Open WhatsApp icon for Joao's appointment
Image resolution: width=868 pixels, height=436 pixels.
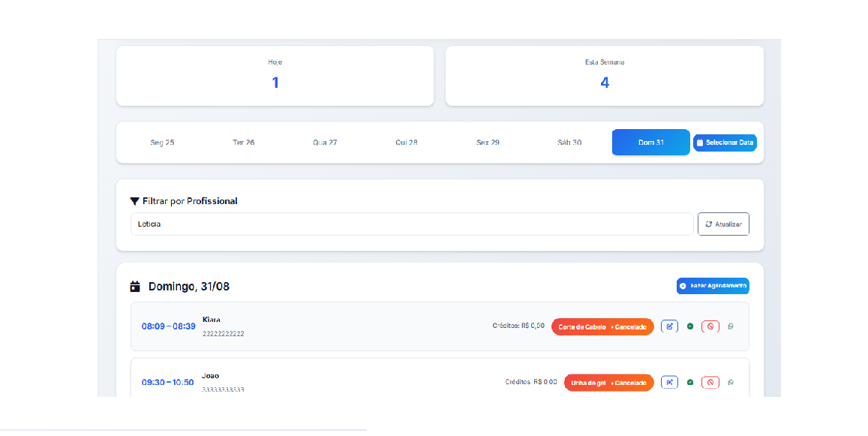[x=731, y=382]
